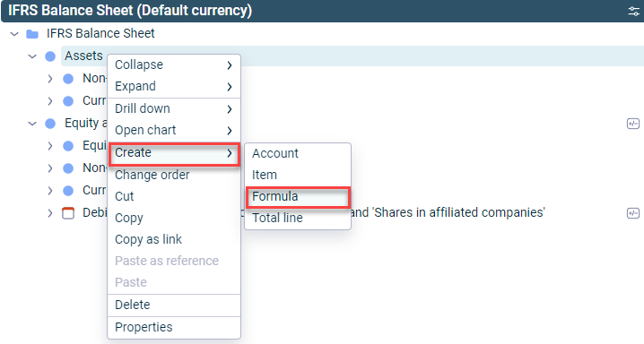Click the red calendar icon beside Debi
Screen dimensions: 644x344
[68, 213]
